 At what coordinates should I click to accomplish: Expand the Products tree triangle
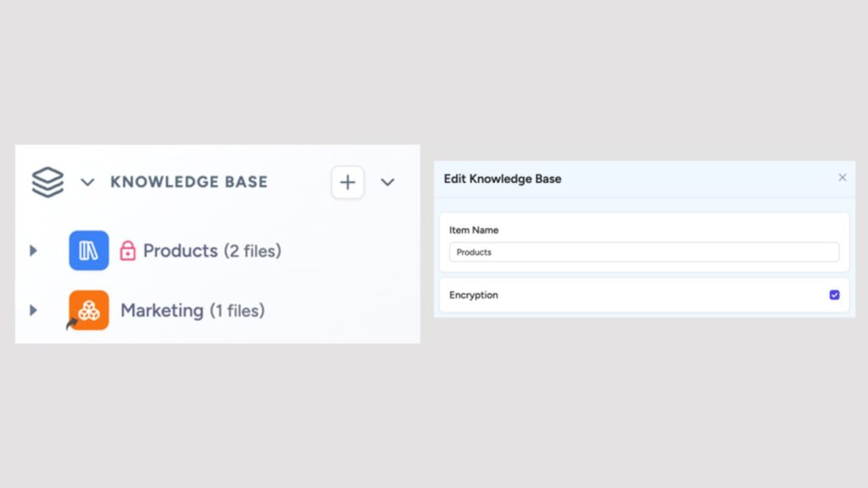coord(33,251)
